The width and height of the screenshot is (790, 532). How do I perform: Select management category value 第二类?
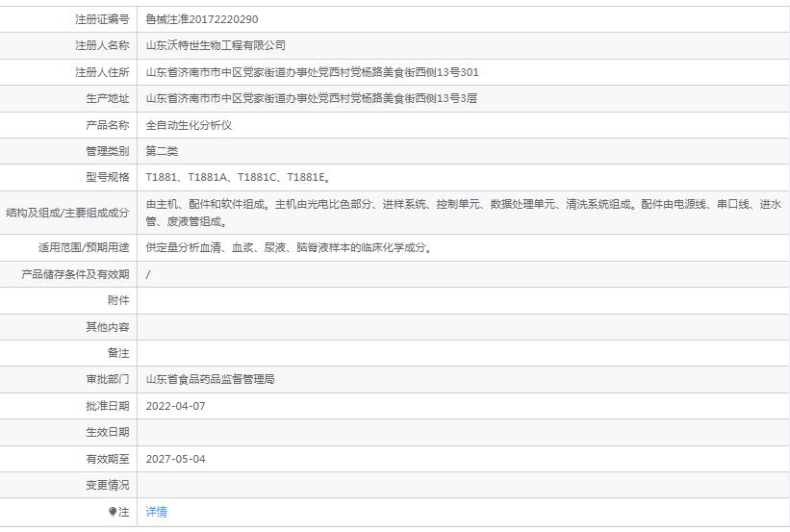(162, 151)
